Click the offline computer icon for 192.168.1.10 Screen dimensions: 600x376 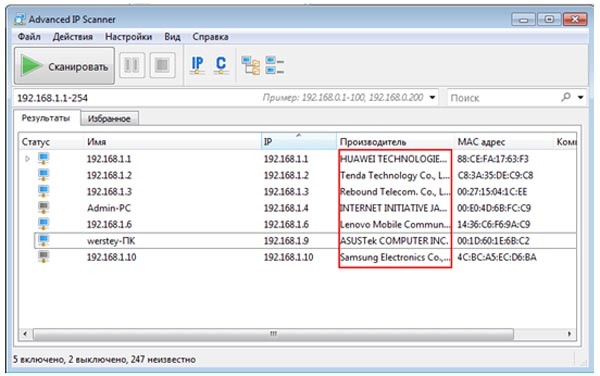[44, 257]
